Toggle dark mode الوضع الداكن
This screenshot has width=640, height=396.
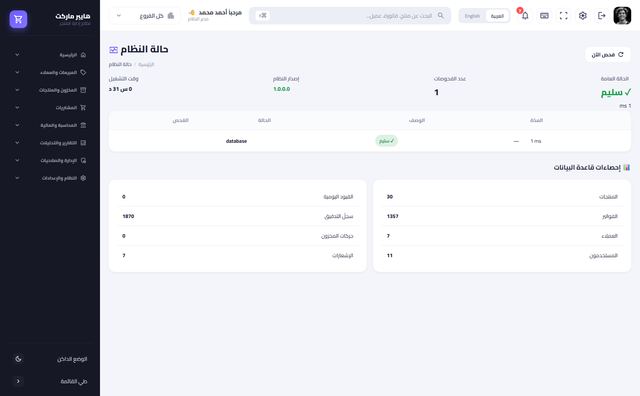[50, 359]
